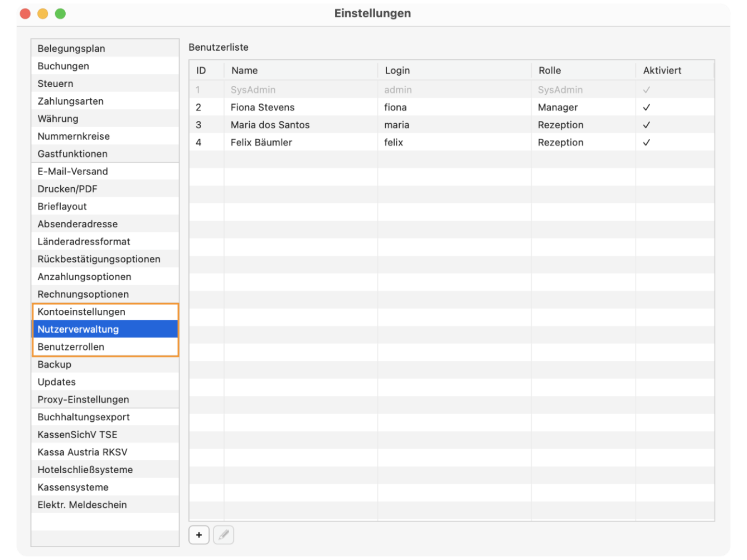Open Buchhaltungsexport settings
The image size is (747, 560).
(x=105, y=417)
